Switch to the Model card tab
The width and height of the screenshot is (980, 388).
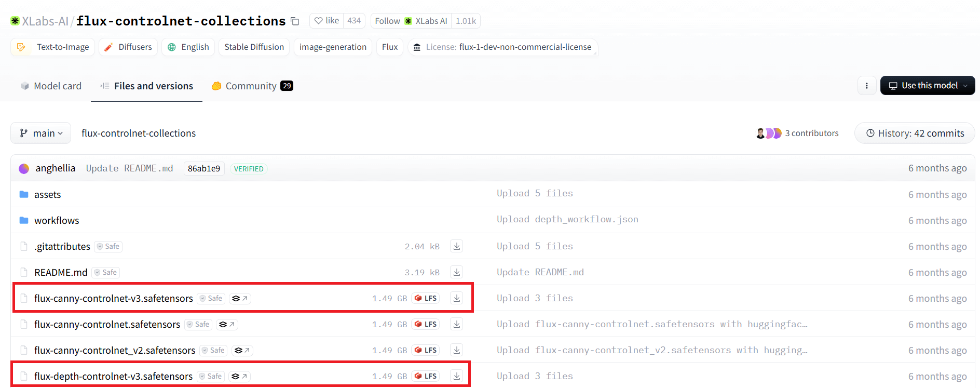tap(51, 86)
